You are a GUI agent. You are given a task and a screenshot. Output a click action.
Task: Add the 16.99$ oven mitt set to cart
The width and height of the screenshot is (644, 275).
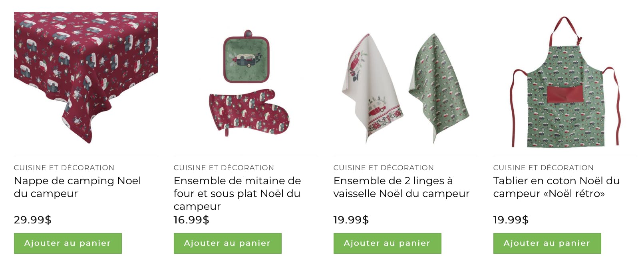coord(228,243)
